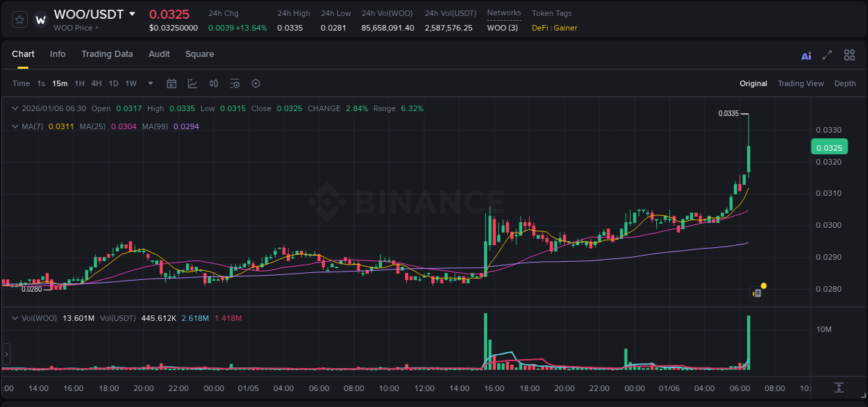This screenshot has width=868, height=407.
Task: Open the extra timeframes dropdown arrow
Action: (149, 83)
